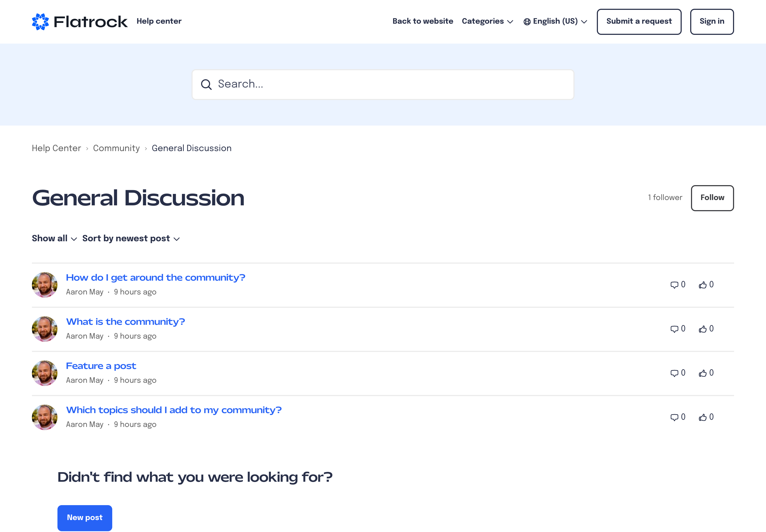This screenshot has width=766, height=532.
Task: Click the Flatrock logo icon
Action: point(40,22)
